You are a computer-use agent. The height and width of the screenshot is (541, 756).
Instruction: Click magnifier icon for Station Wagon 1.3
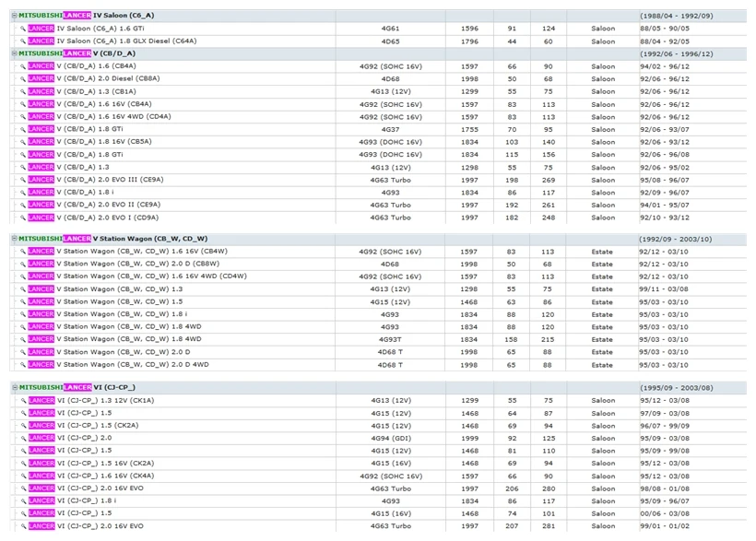point(23,289)
